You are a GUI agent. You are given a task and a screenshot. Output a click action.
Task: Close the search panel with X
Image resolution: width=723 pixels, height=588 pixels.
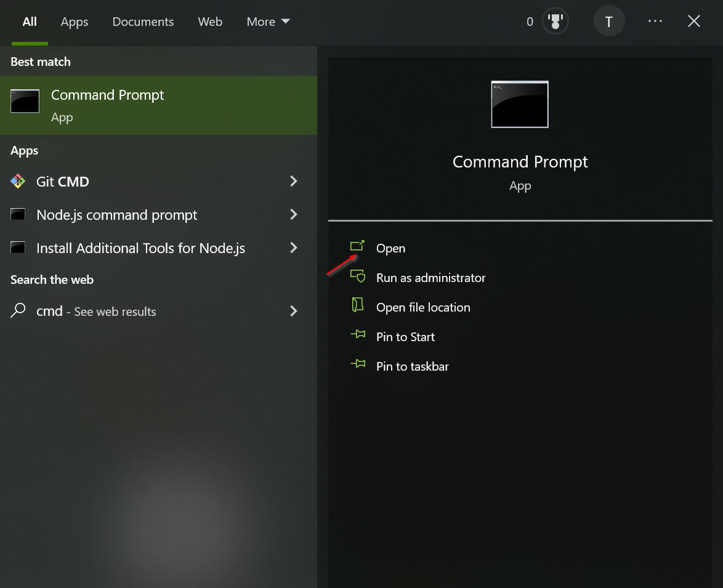coord(694,21)
